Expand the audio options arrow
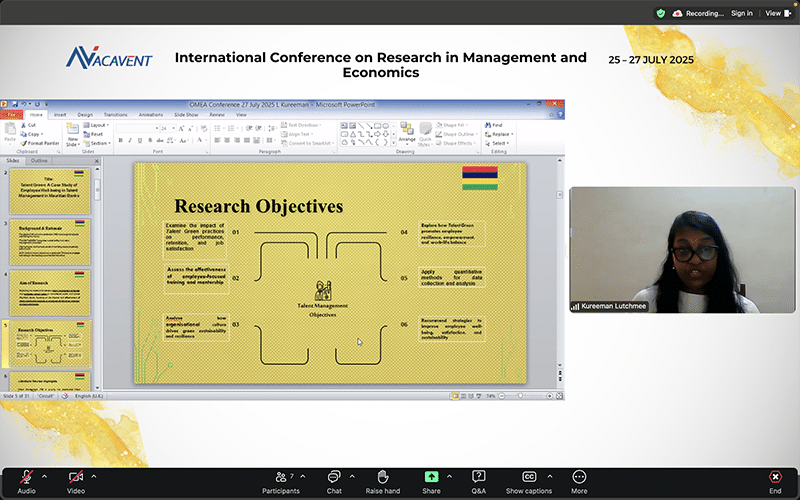 point(45,476)
